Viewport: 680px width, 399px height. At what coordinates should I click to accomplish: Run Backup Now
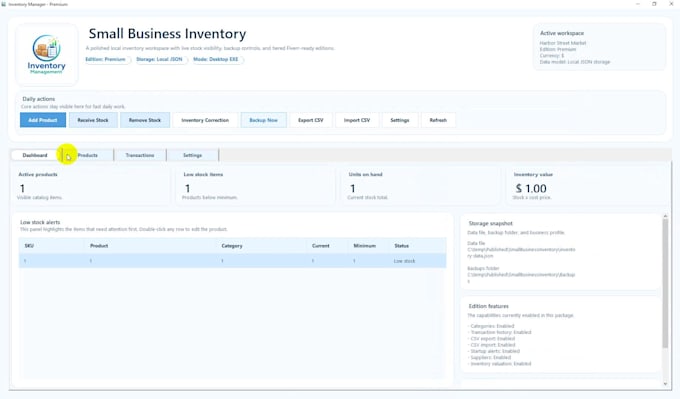263,120
